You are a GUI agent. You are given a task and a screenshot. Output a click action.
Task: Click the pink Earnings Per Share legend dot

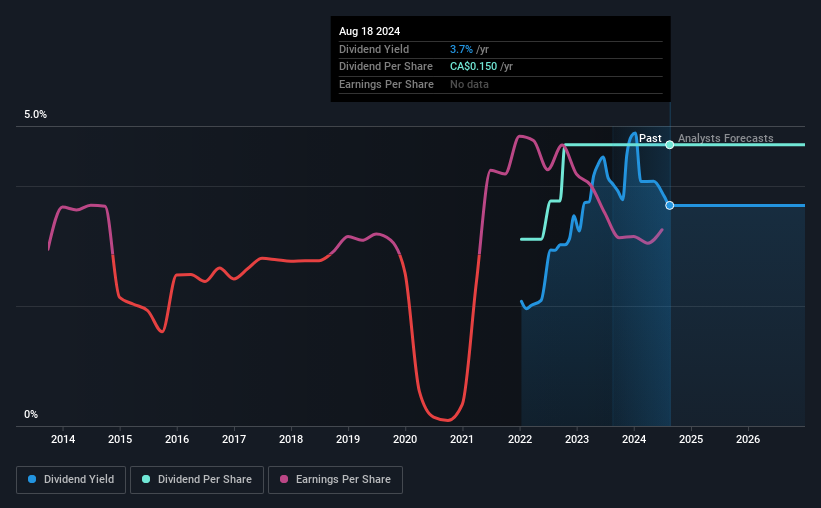284,479
